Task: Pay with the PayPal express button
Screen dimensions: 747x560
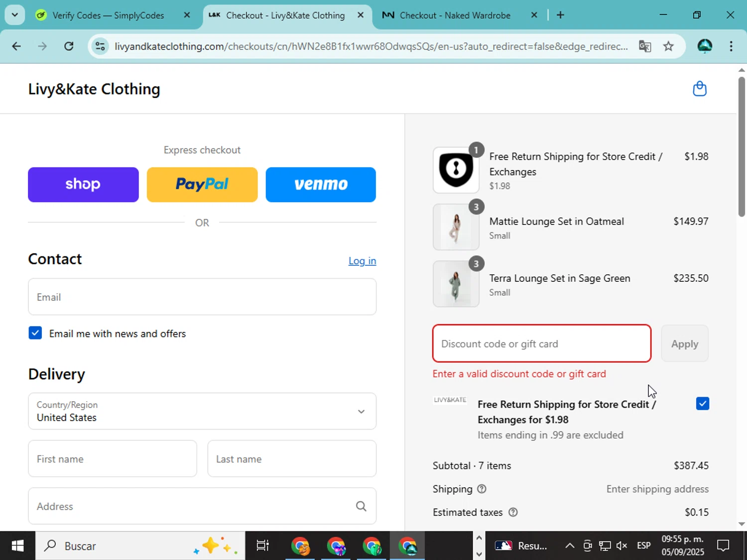Action: coord(202,185)
